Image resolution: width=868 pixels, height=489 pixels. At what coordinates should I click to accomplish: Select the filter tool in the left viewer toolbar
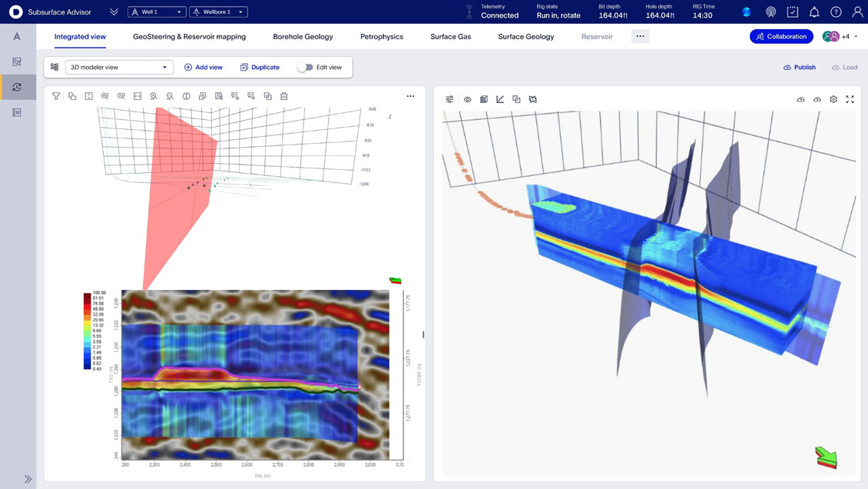(56, 96)
